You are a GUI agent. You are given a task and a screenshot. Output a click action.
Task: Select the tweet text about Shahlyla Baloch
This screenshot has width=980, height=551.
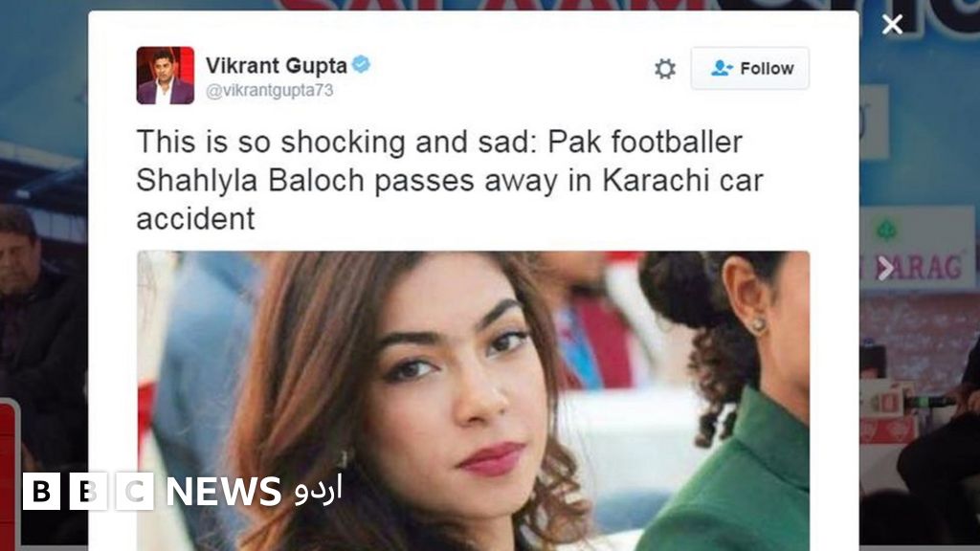tap(450, 180)
